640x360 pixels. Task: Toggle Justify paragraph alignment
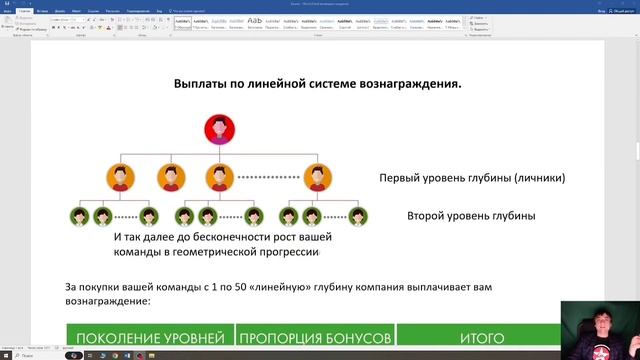click(136, 27)
